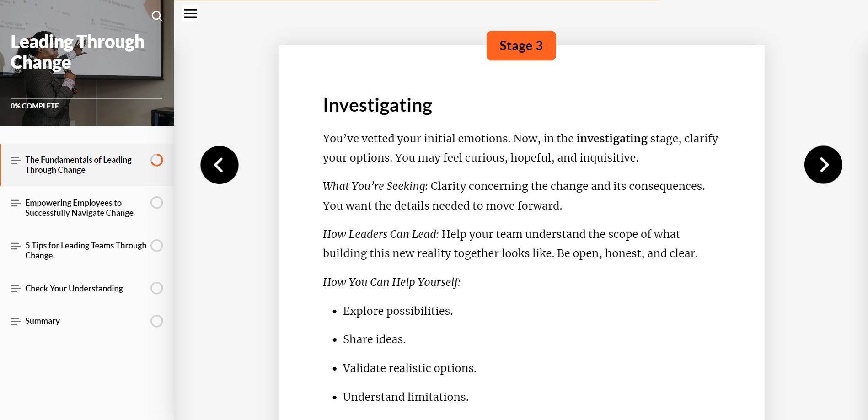Click the lines icon beside Summary

point(16,322)
